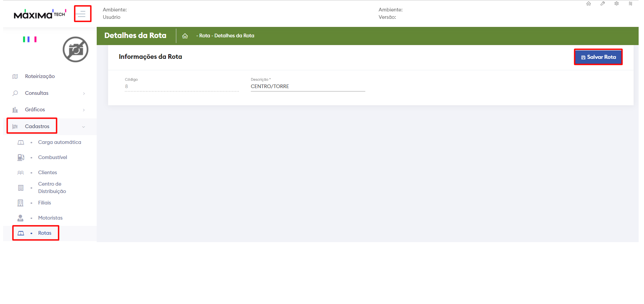644x304 pixels.
Task: Click the N-shaped icon beside the gear
Action: coord(631,4)
